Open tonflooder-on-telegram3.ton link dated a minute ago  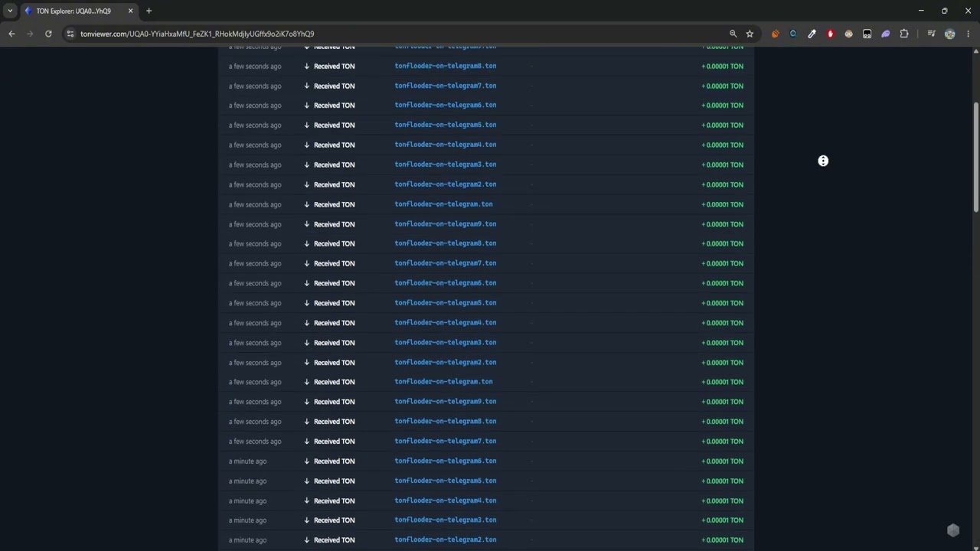click(446, 520)
